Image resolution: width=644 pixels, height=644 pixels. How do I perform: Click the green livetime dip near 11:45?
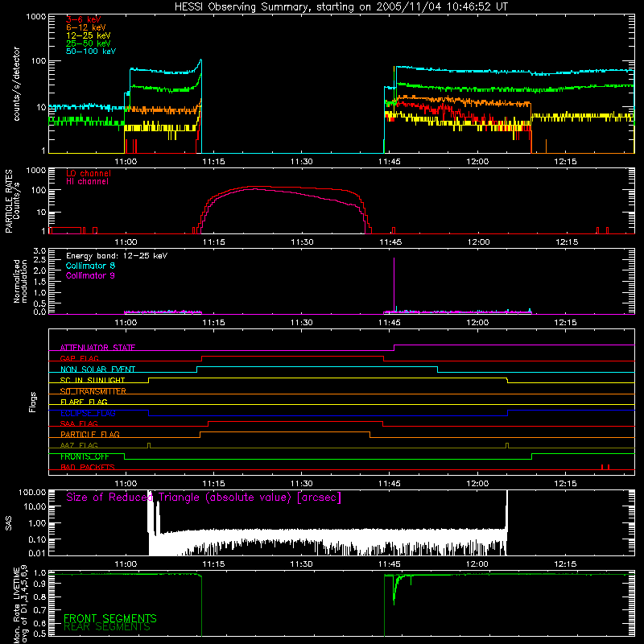click(x=394, y=590)
